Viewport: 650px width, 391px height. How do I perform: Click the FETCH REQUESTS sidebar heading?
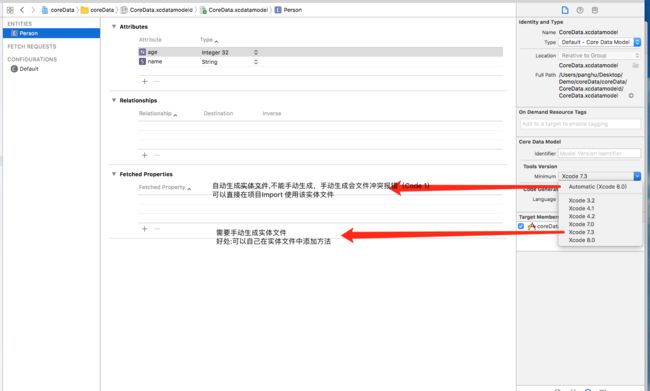pos(32,46)
